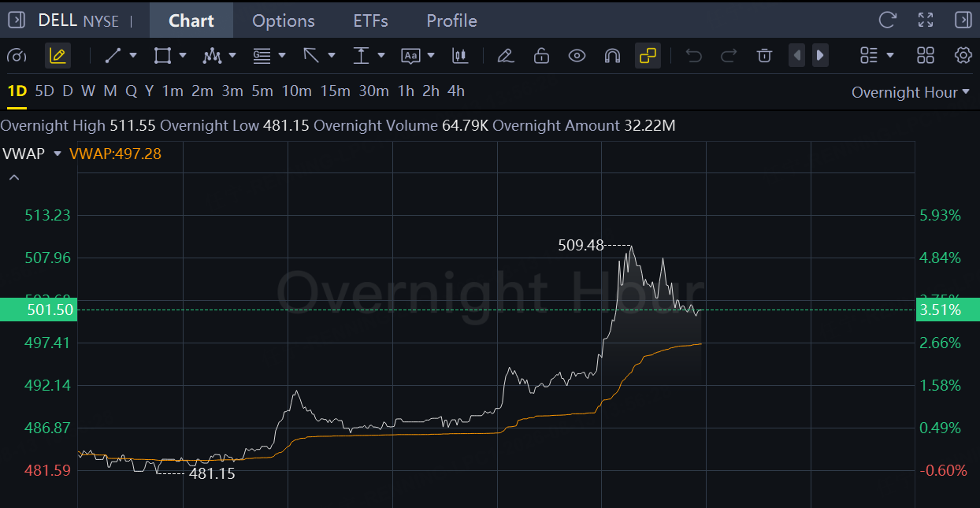This screenshot has width=980, height=508.
Task: Click the gauge indicator icon in toolbar
Action: [17, 56]
